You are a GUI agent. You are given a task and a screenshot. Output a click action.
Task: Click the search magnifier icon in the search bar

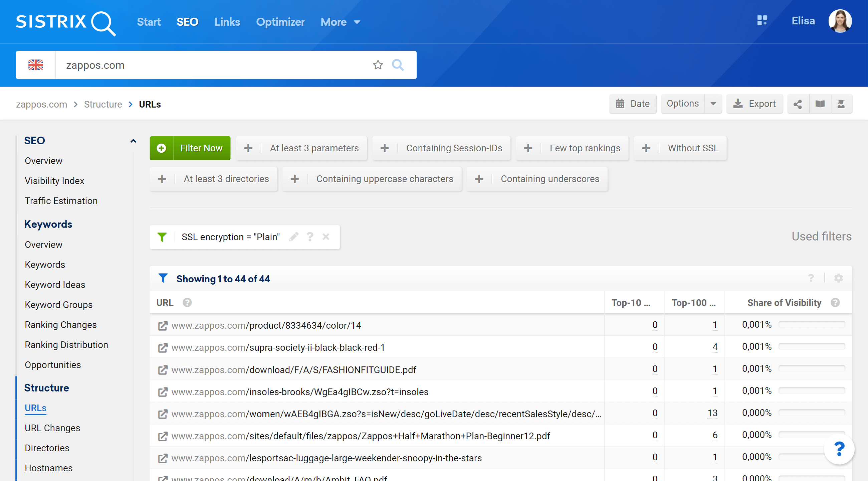(x=398, y=65)
